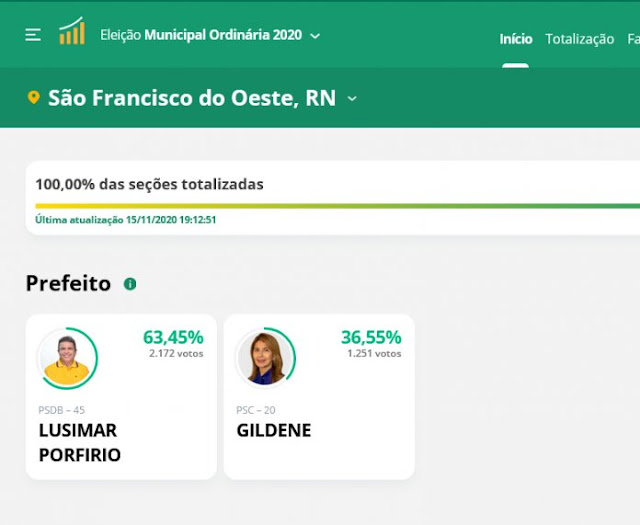The width and height of the screenshot is (640, 525).
Task: Click the yellow location pin icon
Action: coord(33,98)
